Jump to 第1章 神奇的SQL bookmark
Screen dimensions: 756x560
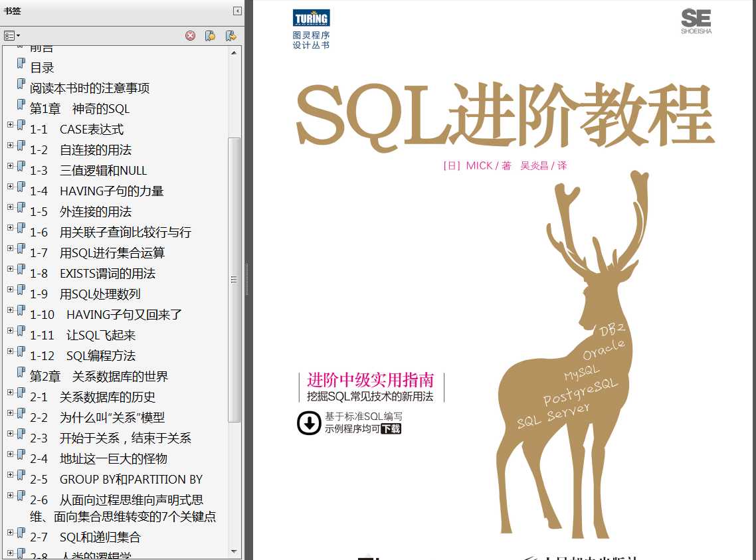80,109
